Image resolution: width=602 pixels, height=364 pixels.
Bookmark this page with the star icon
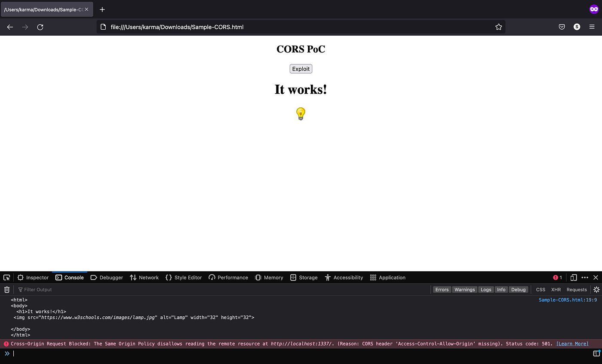coord(498,27)
